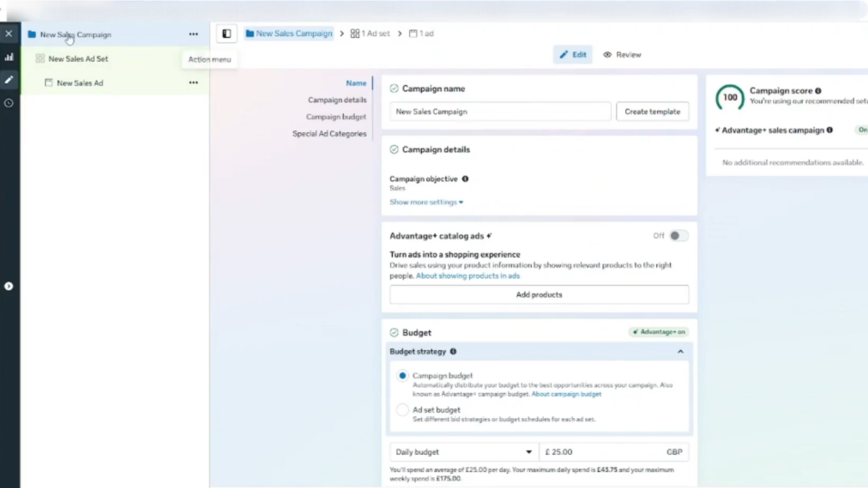Open the bar chart icon in the left rail
The height and width of the screenshot is (488, 868).
coord(9,57)
